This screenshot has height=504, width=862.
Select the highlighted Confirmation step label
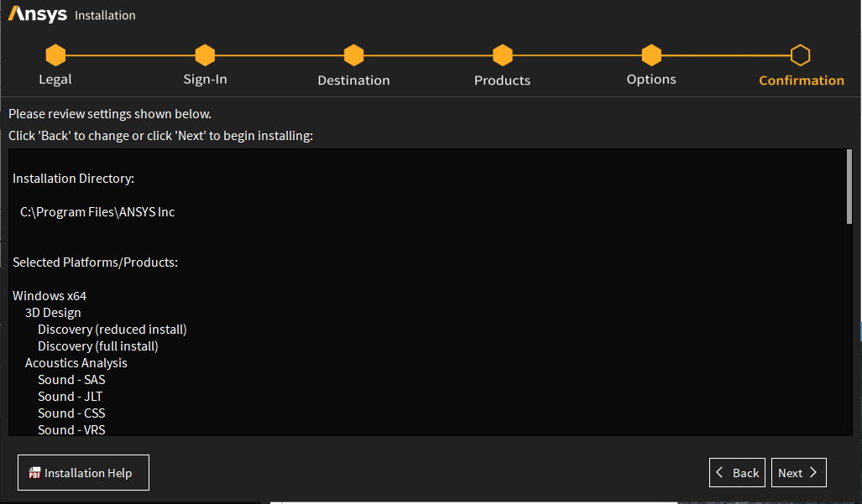pyautogui.click(x=801, y=81)
